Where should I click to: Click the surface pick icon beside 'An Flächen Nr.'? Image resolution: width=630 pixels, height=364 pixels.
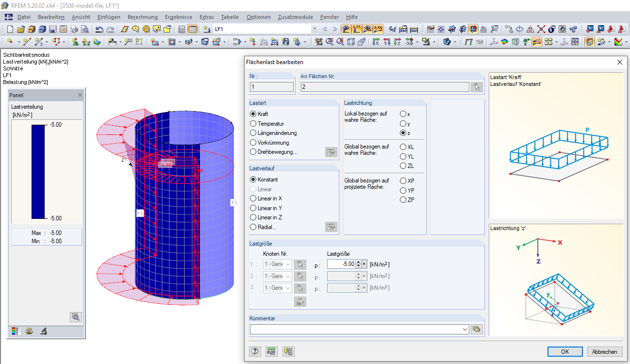point(476,86)
